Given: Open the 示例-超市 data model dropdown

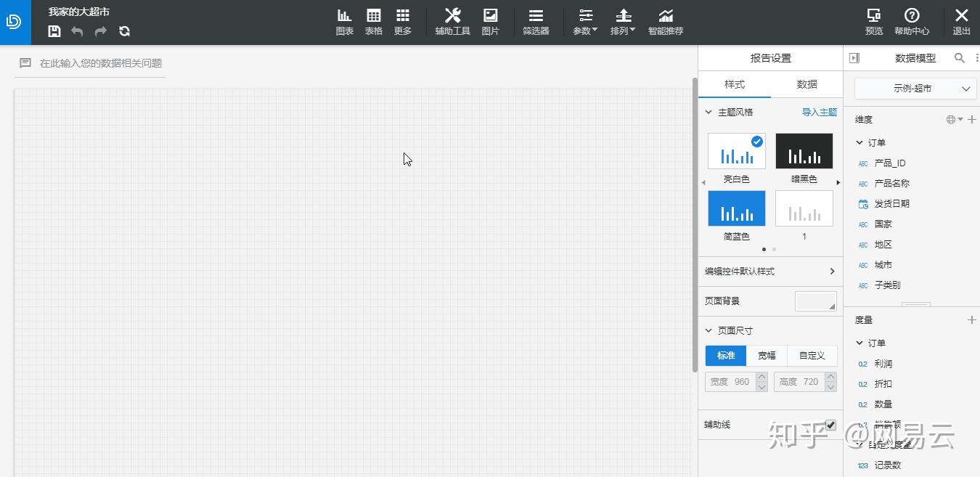Looking at the screenshot, I should tap(915, 89).
